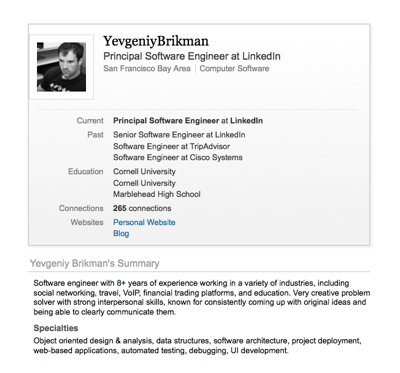Click the first Cornell University education entry

coord(144,172)
